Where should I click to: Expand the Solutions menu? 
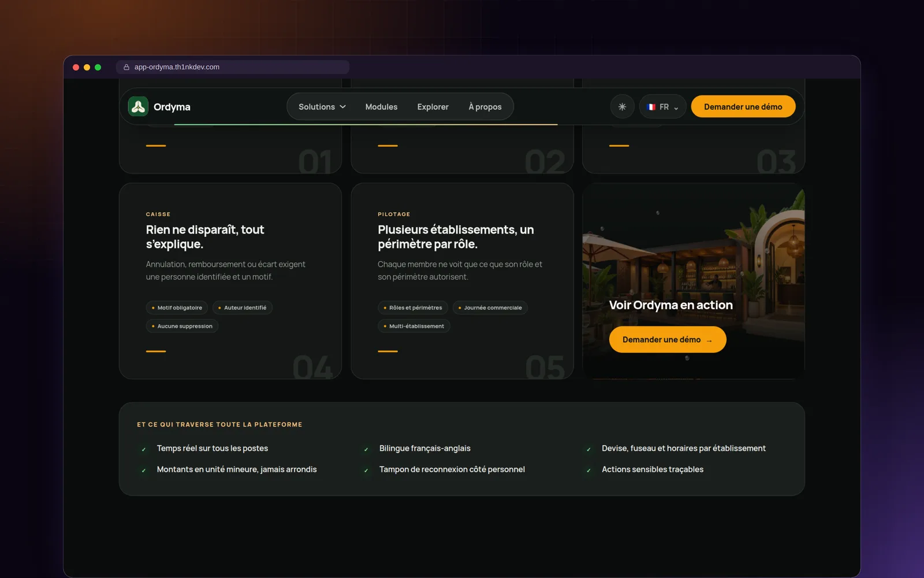[x=322, y=107]
